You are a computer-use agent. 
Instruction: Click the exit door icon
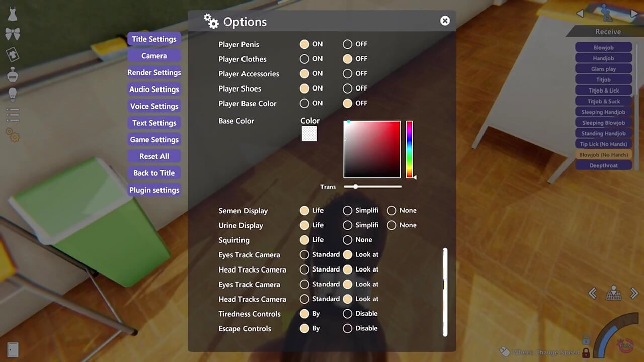pyautogui.click(x=13, y=350)
